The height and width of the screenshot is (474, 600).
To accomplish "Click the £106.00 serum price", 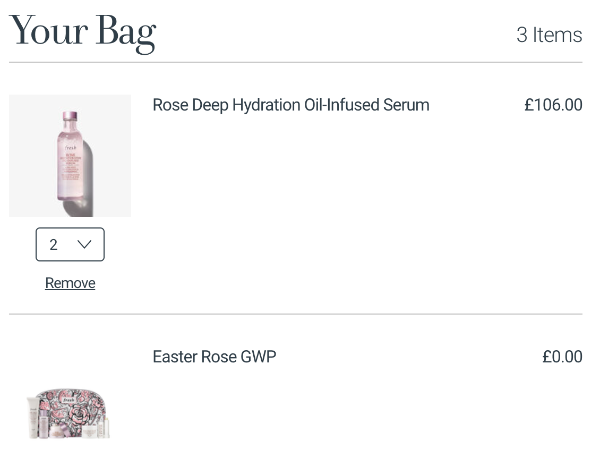I will pos(553,105).
